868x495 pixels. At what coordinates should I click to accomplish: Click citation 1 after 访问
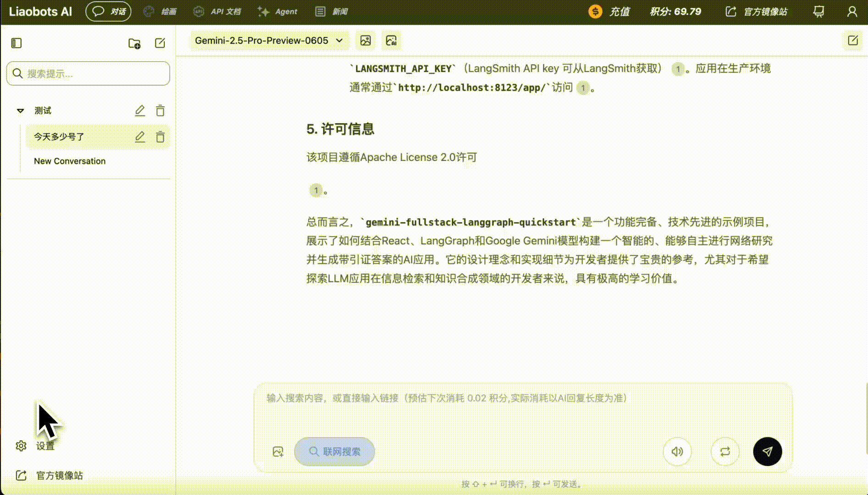583,88
